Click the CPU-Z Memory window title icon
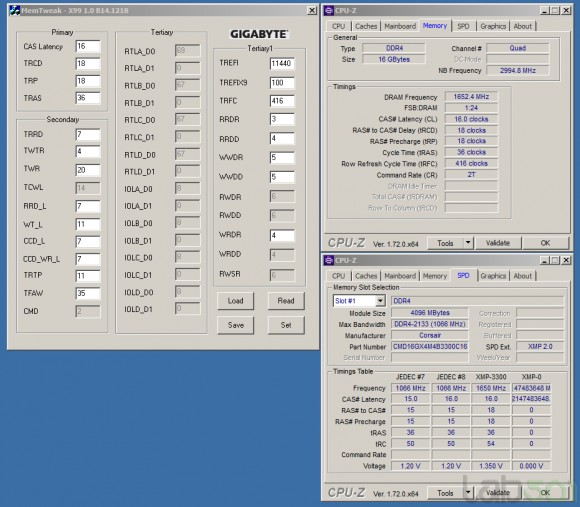This screenshot has width=580, height=507. tap(329, 10)
